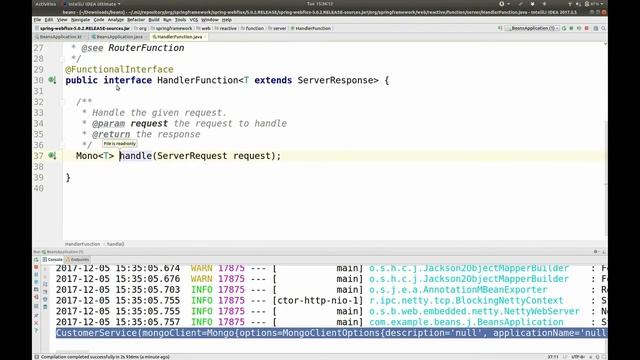The image size is (640, 360).
Task: Click the springframework breadcrumb
Action: [171, 28]
